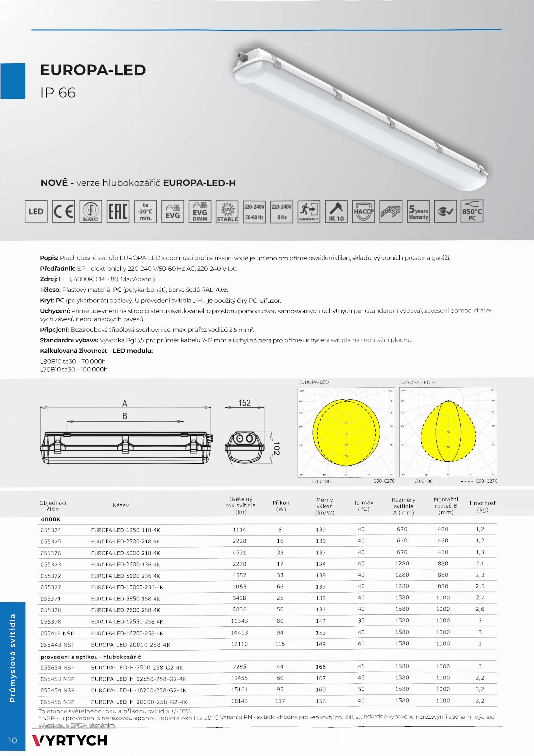Click the EUROPA-LED-H polar light diagram

click(x=448, y=432)
